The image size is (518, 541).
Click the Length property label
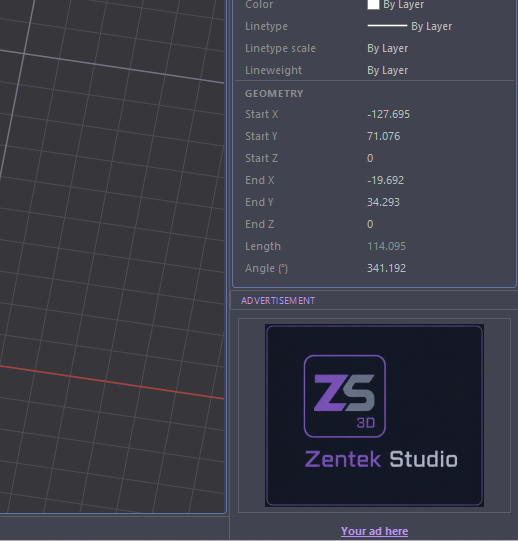(x=263, y=246)
